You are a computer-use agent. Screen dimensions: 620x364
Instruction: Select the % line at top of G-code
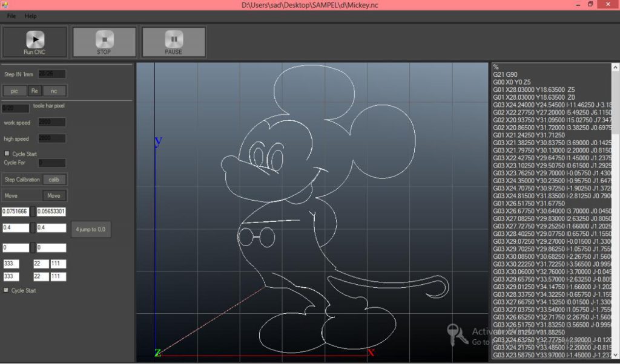point(495,67)
